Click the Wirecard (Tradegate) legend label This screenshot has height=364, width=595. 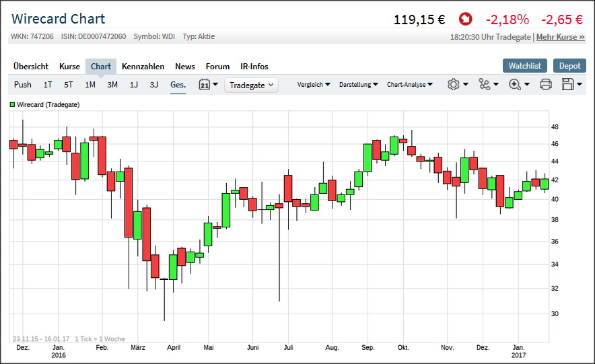pos(48,105)
